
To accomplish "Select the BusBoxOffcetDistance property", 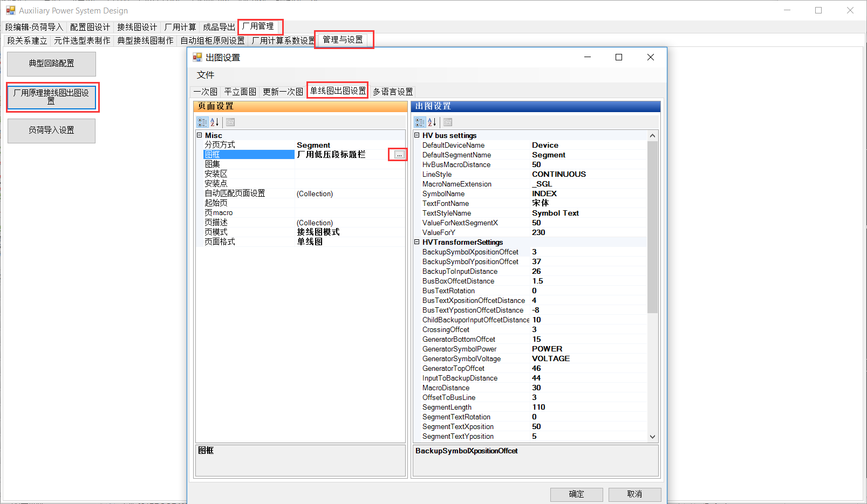I will [534, 281].
